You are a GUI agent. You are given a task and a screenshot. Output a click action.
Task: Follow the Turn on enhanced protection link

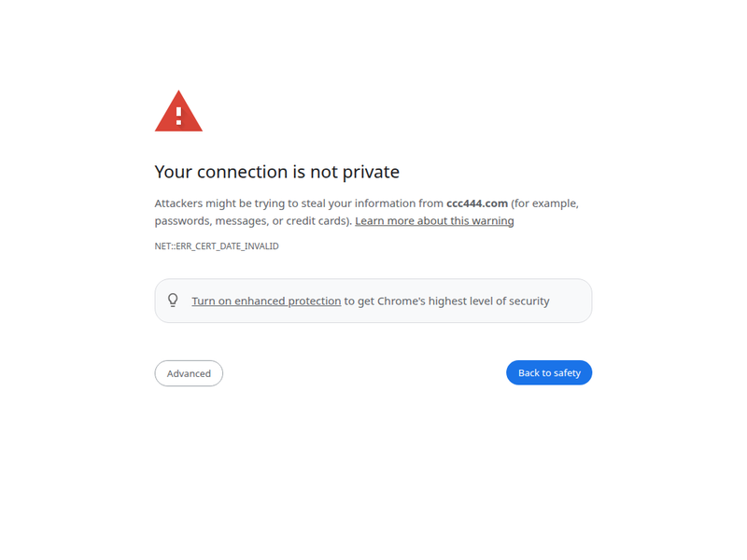pyautogui.click(x=266, y=301)
